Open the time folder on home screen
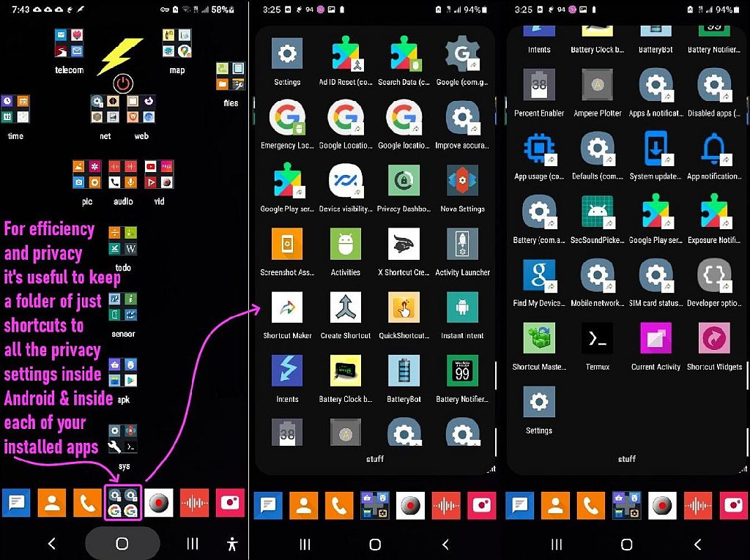The width and height of the screenshot is (750, 560). point(15,109)
